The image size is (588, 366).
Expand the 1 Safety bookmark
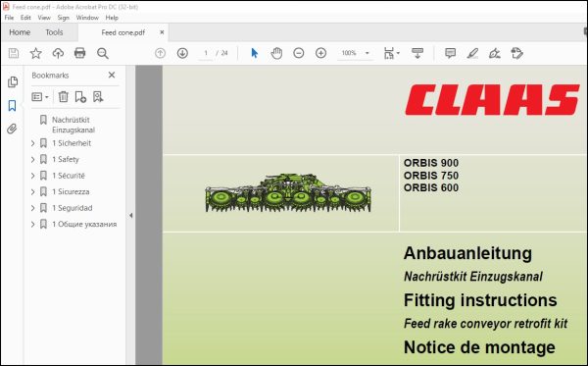click(x=32, y=159)
